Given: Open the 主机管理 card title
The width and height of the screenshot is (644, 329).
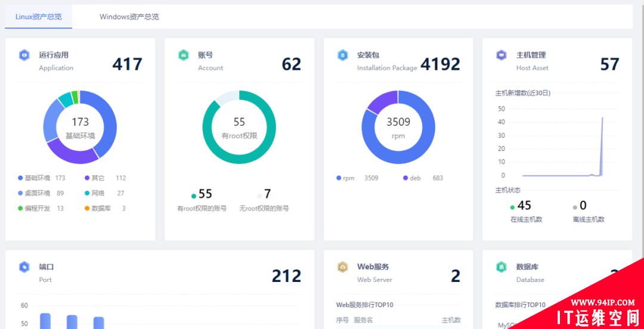Looking at the screenshot, I should [x=531, y=55].
